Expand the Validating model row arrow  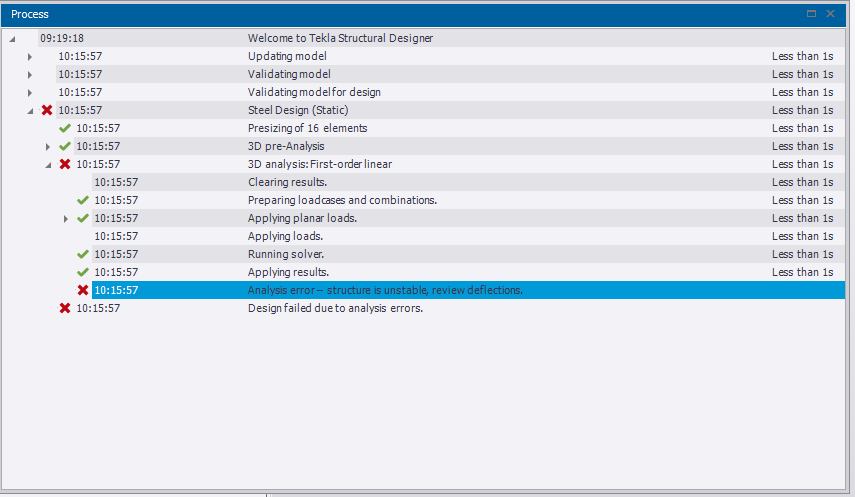tap(29, 75)
